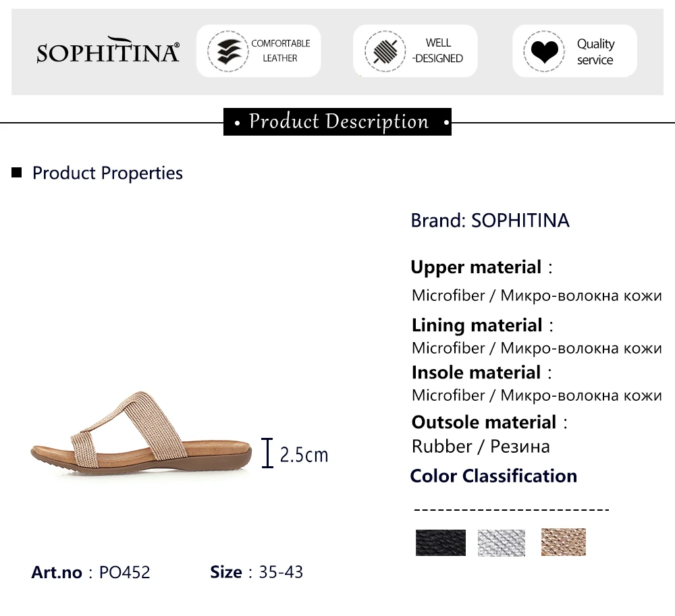This screenshot has width=675, height=616.
Task: Click the stacked leather layers icon
Action: click(228, 51)
